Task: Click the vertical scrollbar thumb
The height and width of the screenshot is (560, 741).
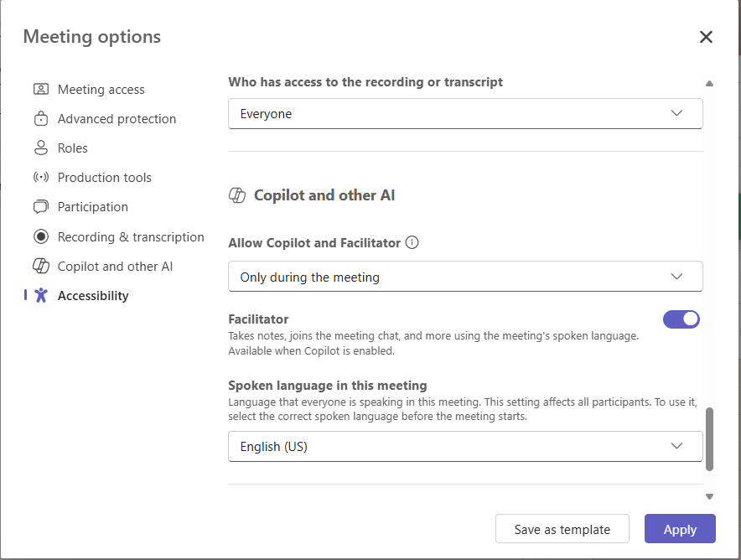Action: (x=710, y=439)
